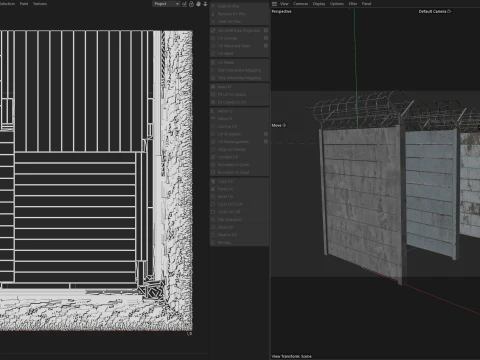The height and width of the screenshot is (360, 480).
Task: Open Set UVW from Projection options gear
Action: 266,30
